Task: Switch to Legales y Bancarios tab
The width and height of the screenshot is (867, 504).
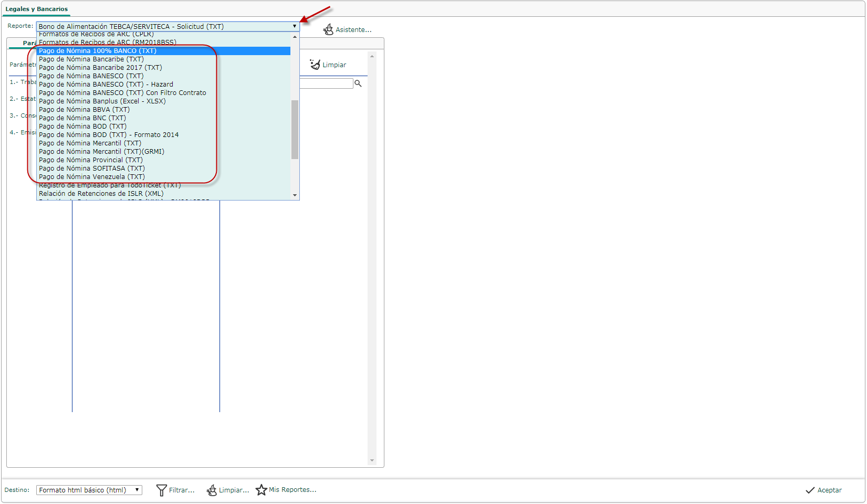Action: click(37, 9)
